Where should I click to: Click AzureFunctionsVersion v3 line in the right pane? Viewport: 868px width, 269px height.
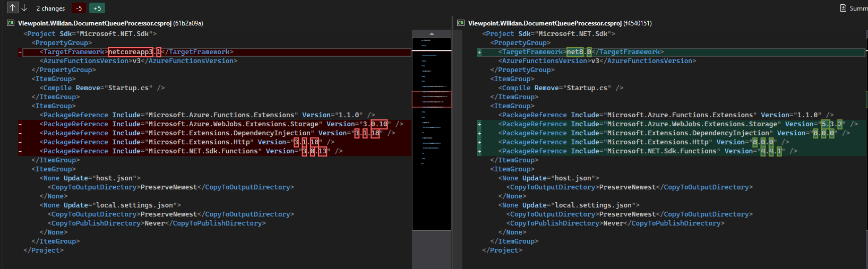pos(597,61)
